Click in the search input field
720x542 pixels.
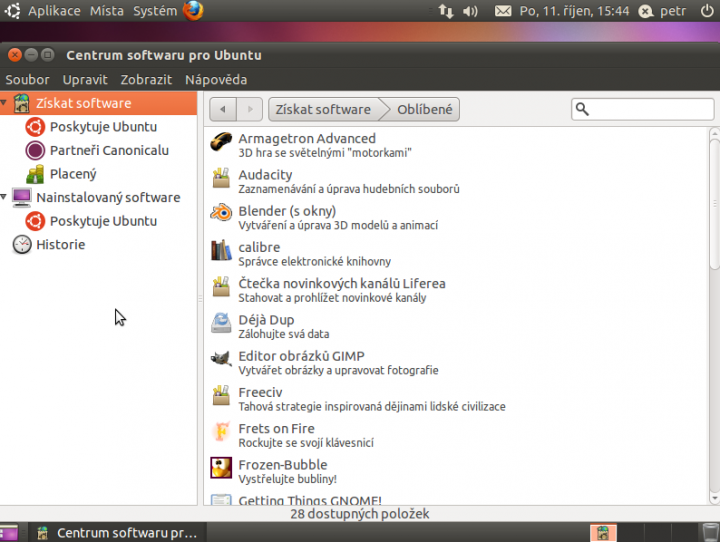[x=642, y=109]
